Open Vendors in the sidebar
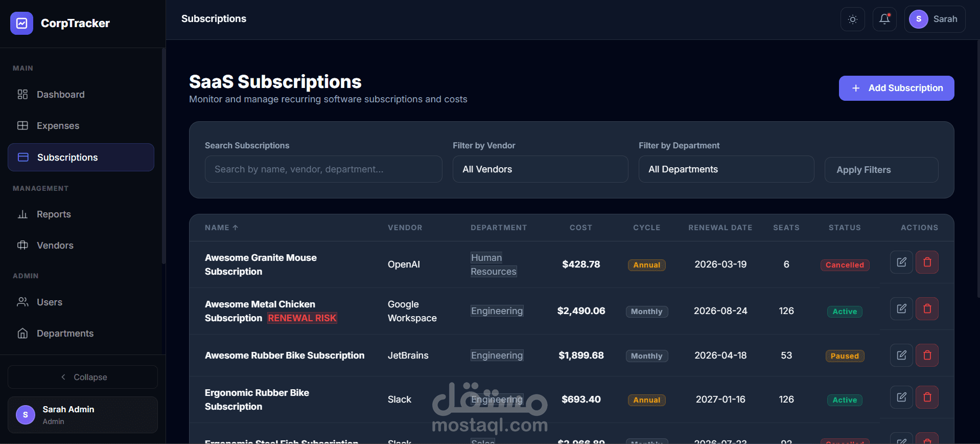The width and height of the screenshot is (980, 444). click(81, 246)
